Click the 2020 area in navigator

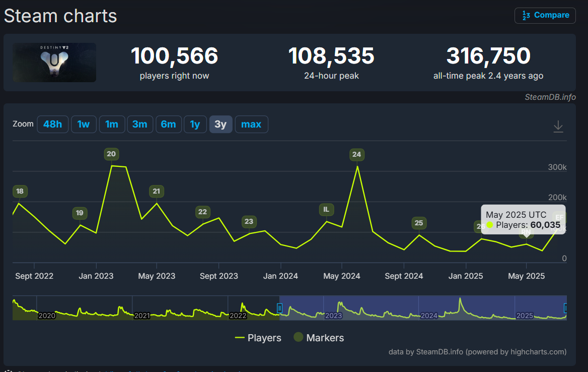tap(47, 316)
